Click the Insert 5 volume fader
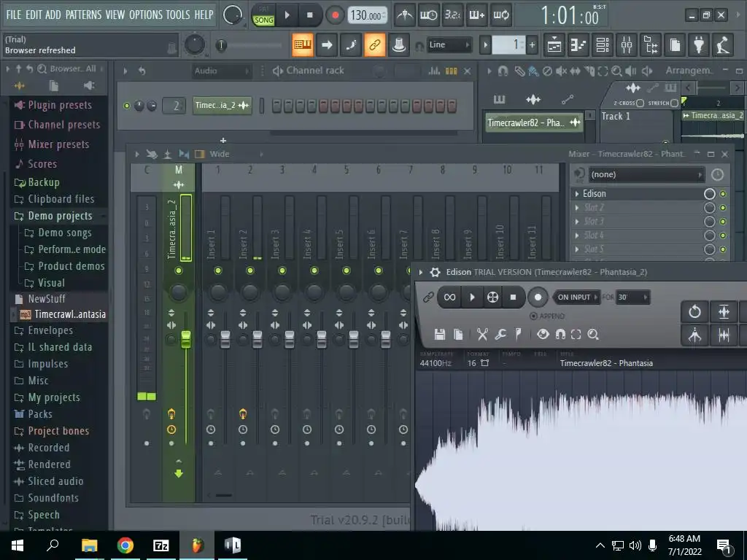 point(354,339)
